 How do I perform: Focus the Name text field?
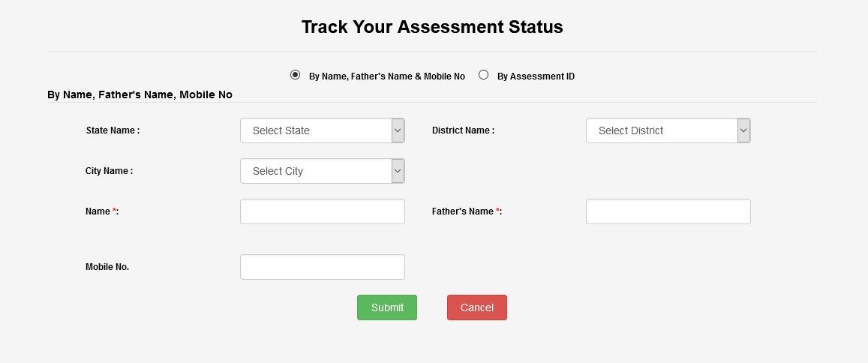click(x=323, y=211)
